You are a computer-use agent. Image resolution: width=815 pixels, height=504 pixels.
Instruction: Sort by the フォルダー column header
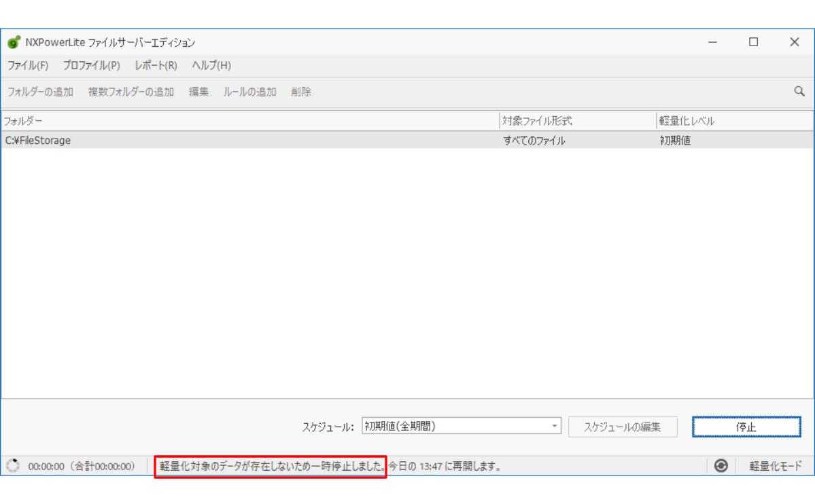click(x=250, y=120)
